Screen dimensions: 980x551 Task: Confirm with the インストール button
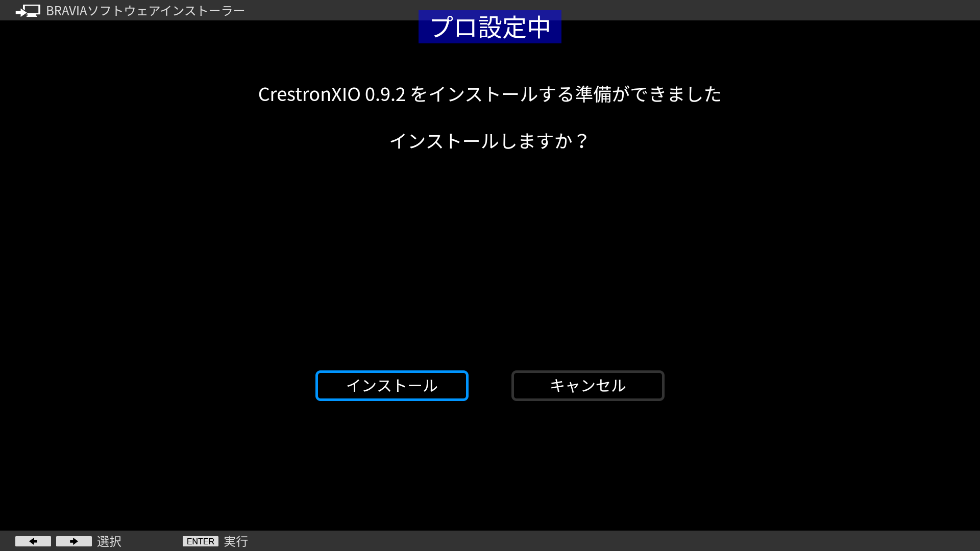click(x=391, y=386)
